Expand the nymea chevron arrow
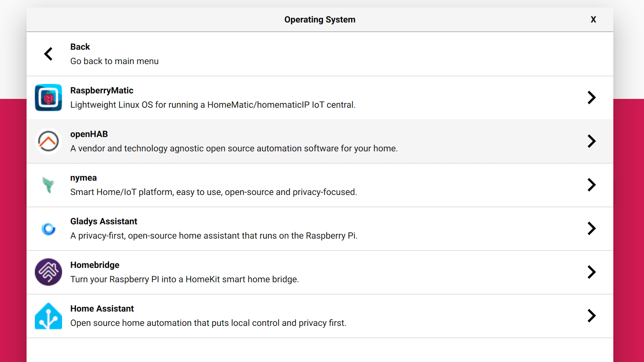 pyautogui.click(x=592, y=185)
